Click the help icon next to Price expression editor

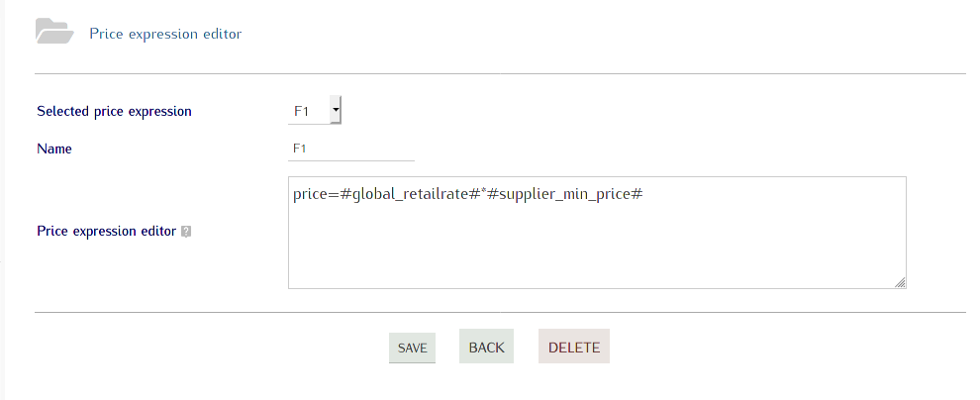click(186, 232)
